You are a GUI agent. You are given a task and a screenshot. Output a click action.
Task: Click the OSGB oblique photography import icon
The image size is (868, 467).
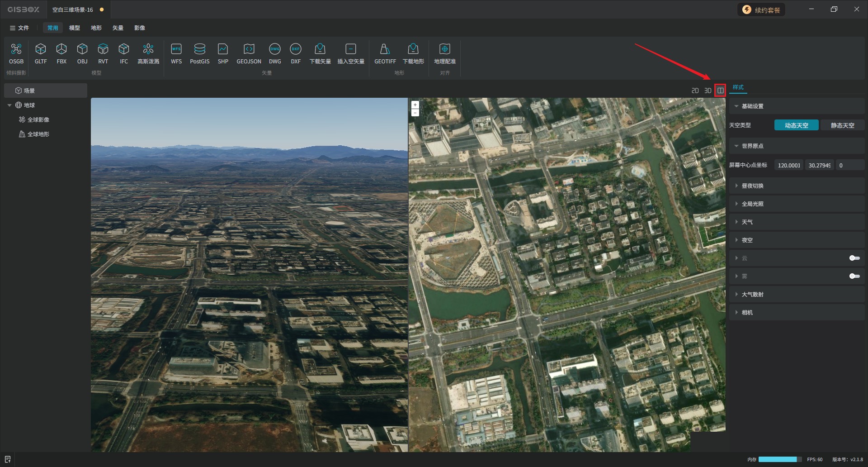tap(16, 49)
